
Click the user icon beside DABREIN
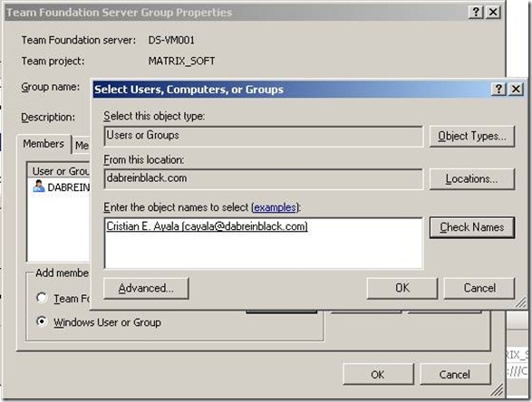39,187
